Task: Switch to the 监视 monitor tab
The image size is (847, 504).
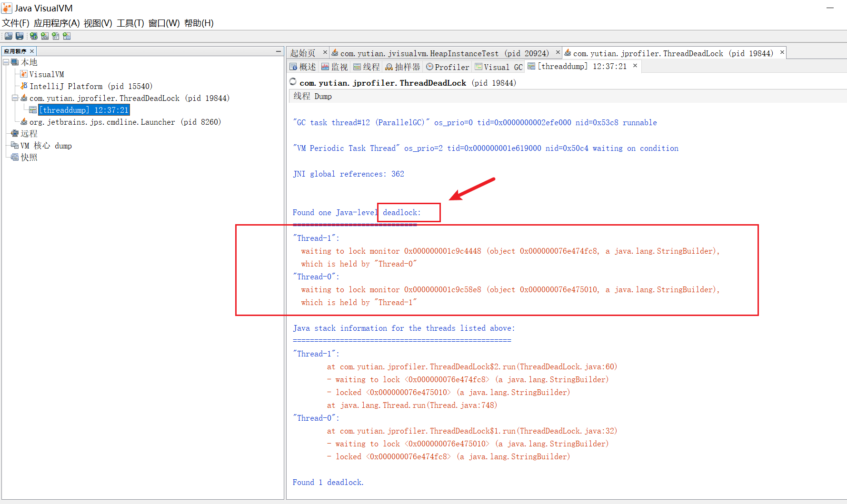Action: pyautogui.click(x=335, y=67)
